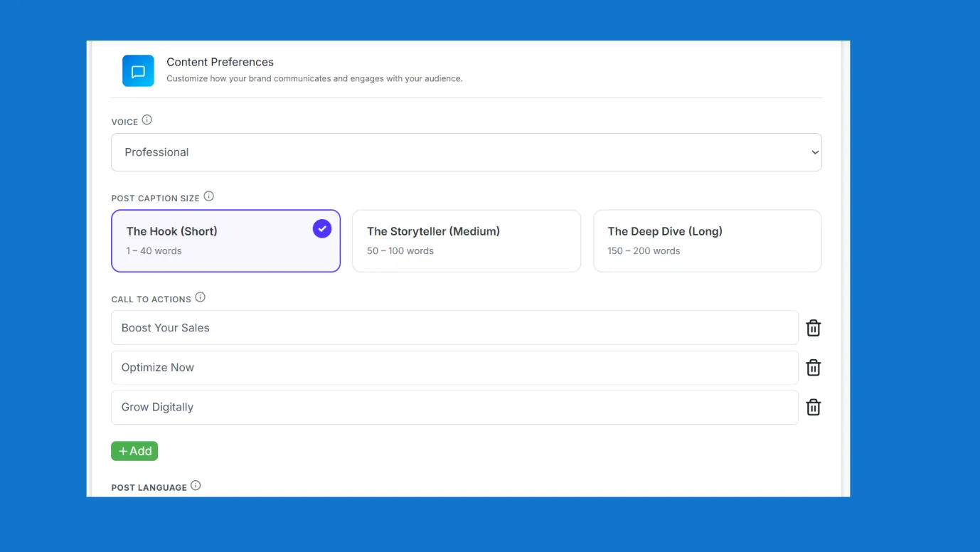
Task: Delete the Grow Digitally call to action
Action: 814,408
